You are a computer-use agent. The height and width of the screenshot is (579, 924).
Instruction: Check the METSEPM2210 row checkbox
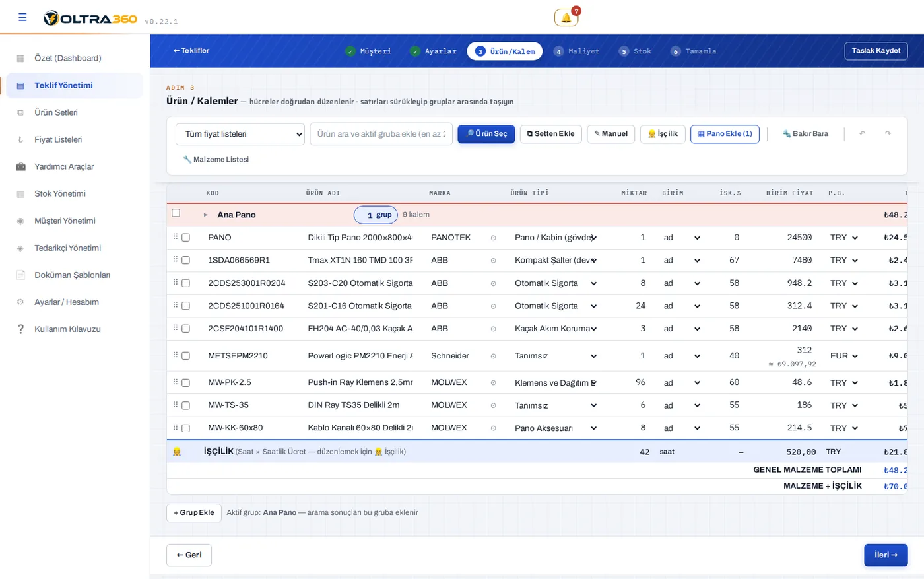pos(185,356)
